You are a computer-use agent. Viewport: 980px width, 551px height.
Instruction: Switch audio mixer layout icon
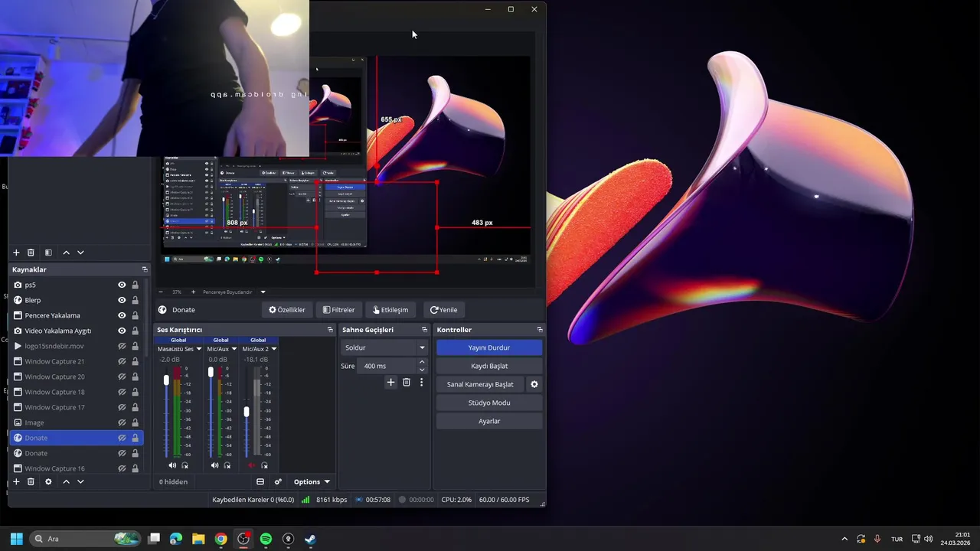260,481
